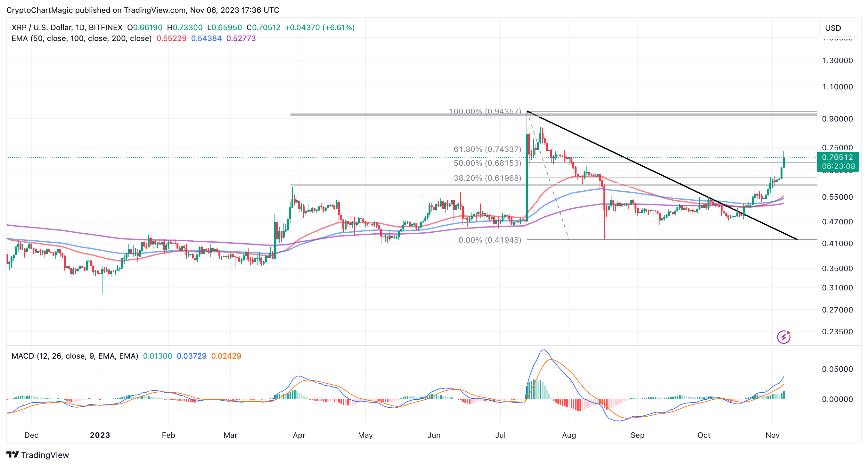Click the TradingView text link at bottom
Image resolution: width=868 pixels, height=466 pixels.
45,455
